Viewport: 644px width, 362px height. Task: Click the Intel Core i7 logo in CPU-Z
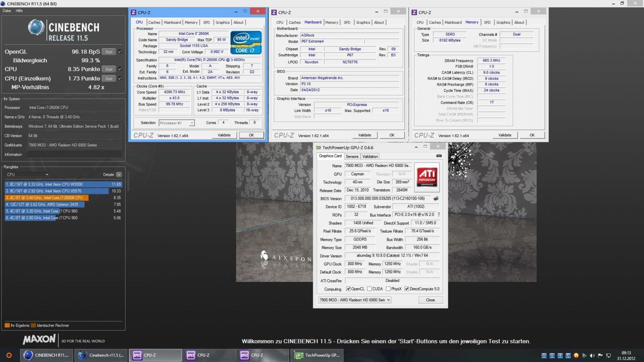(x=246, y=43)
